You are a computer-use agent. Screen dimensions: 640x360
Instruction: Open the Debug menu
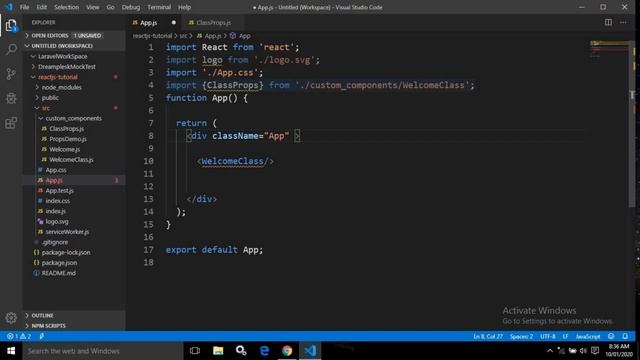click(x=131, y=7)
